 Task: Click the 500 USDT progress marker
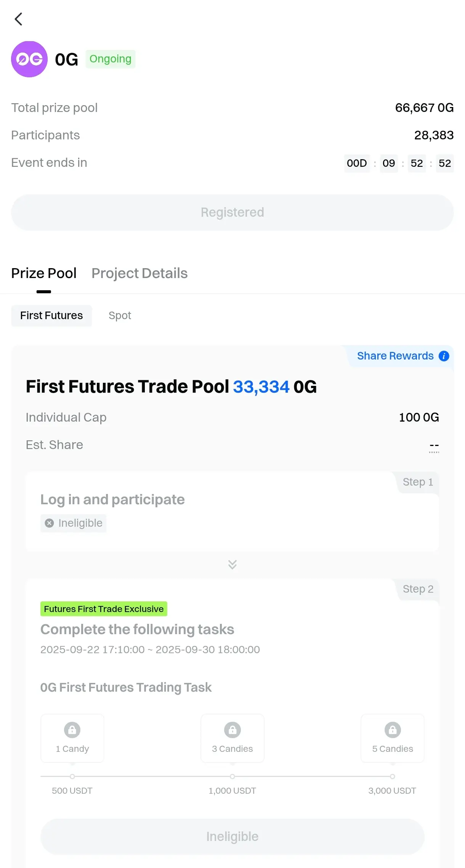point(72,776)
